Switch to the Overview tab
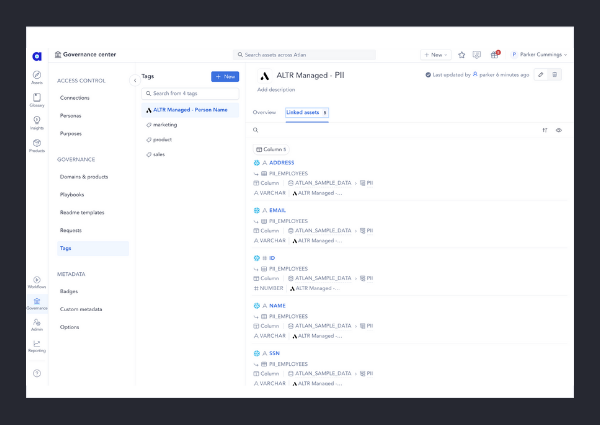The height and width of the screenshot is (425, 600). (x=264, y=112)
